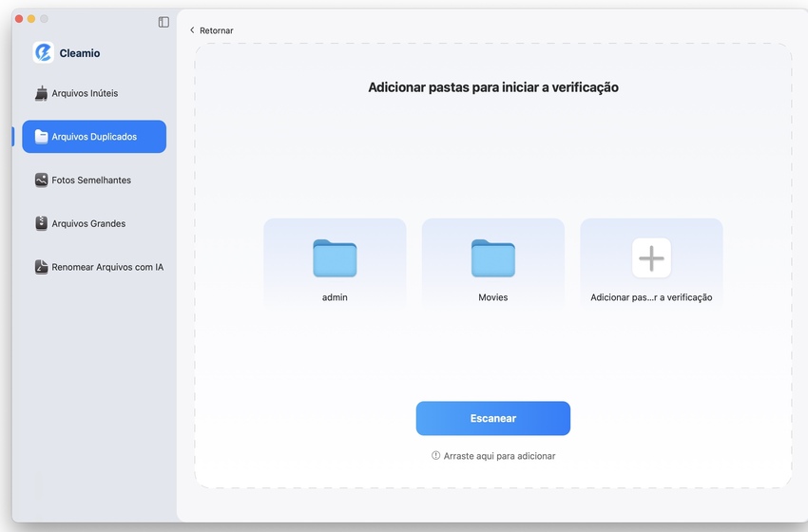Image resolution: width=808 pixels, height=532 pixels.
Task: Go to Arquivos Grandes section
Action: [81, 223]
